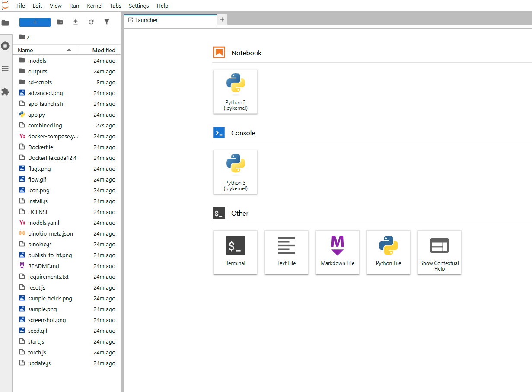Screen dimensions: 532x392
Task: Click the blue New Launcher plus button
Action: pos(35,22)
